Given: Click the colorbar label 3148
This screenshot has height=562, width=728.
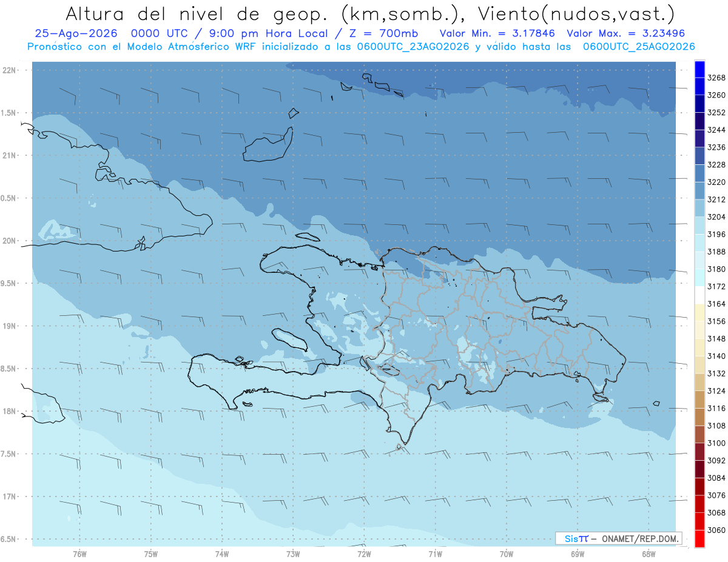Looking at the screenshot, I should point(716,339).
